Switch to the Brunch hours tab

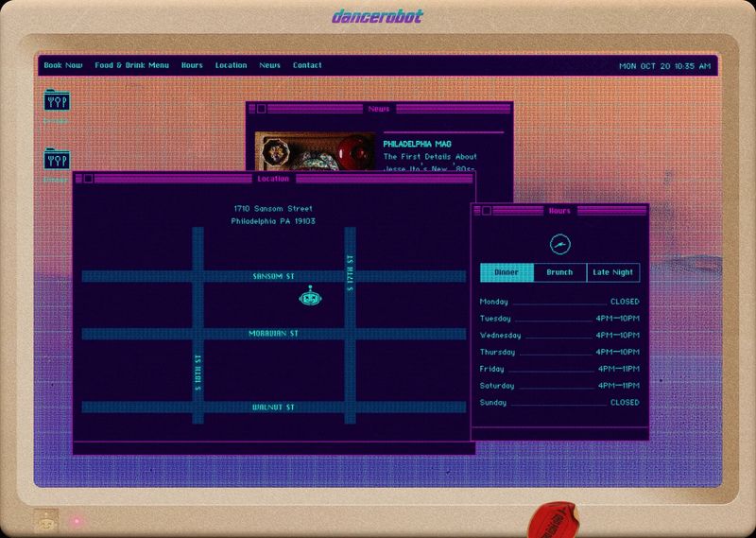pos(559,272)
